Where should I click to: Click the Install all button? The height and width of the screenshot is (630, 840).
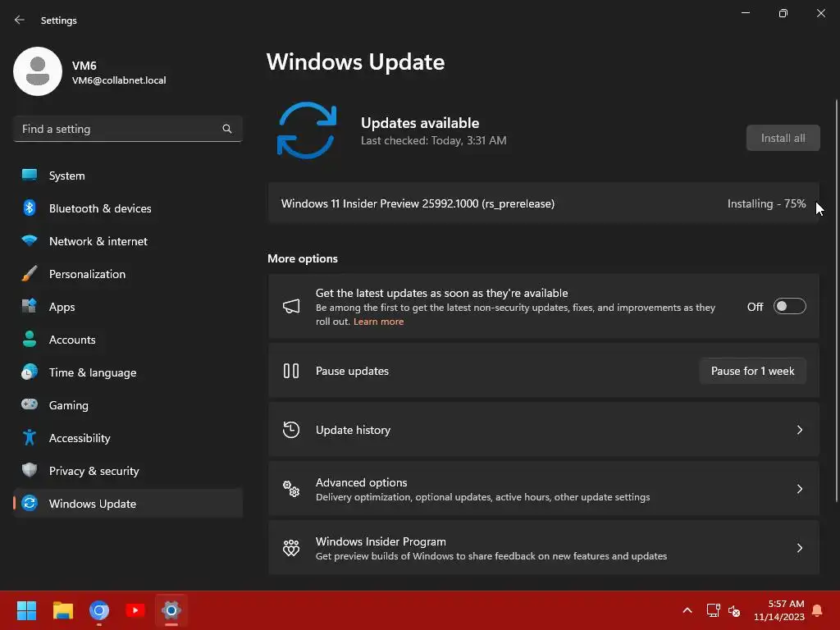pos(783,138)
